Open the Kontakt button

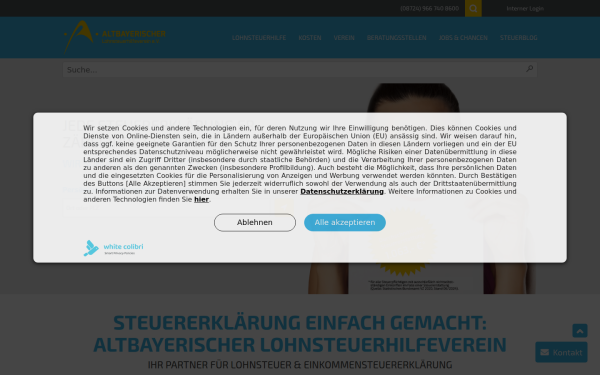tap(561, 352)
